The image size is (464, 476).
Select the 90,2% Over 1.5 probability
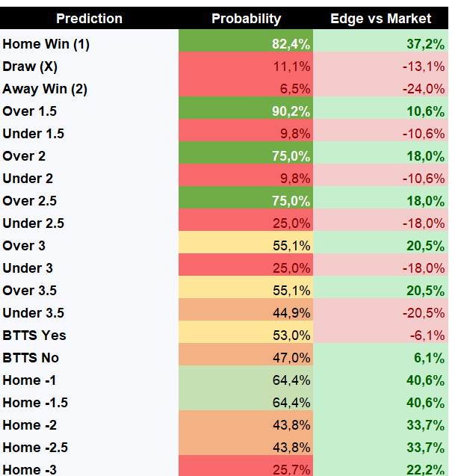[246, 111]
